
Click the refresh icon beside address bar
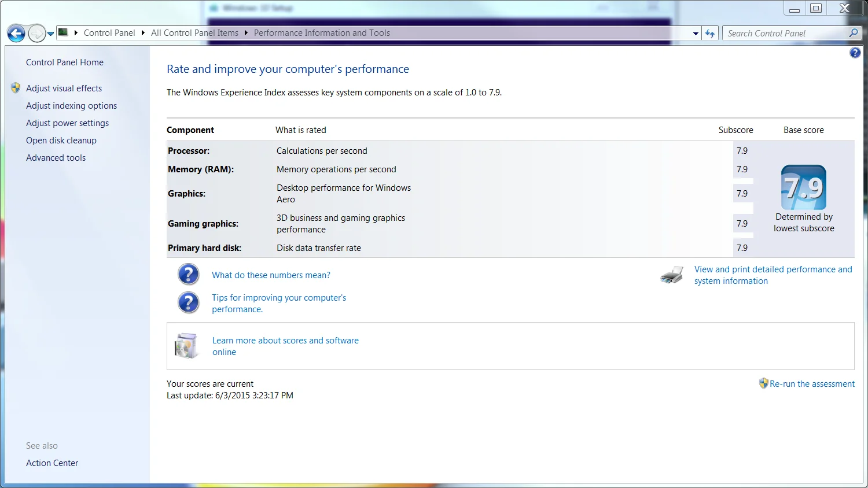tap(710, 34)
